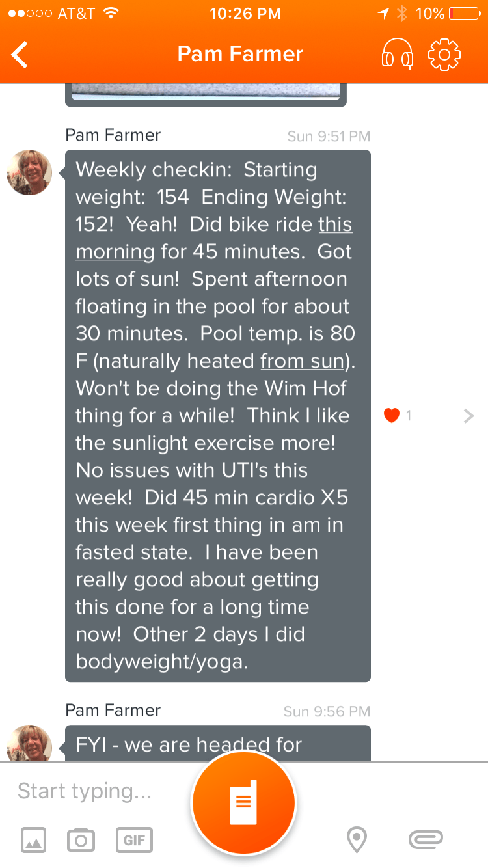
Task: Open the partially visible image attachment
Action: point(206,94)
